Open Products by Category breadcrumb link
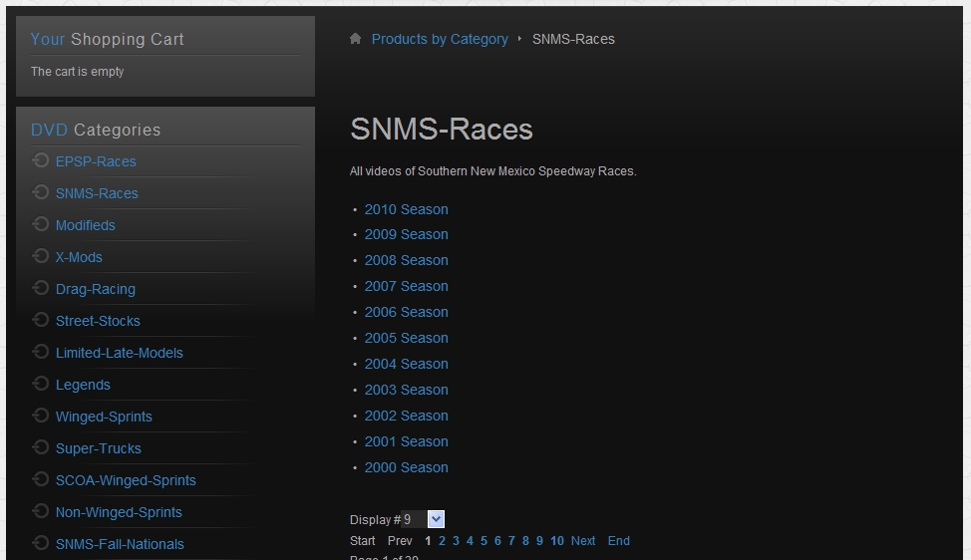Viewport: 971px width, 560px height. (x=440, y=39)
